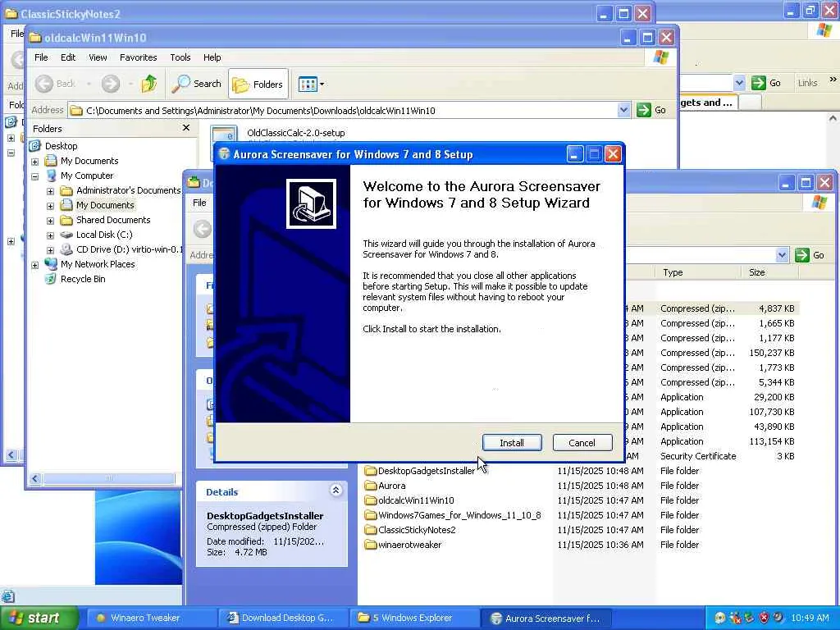Open the Help menu
840x630 pixels.
212,57
